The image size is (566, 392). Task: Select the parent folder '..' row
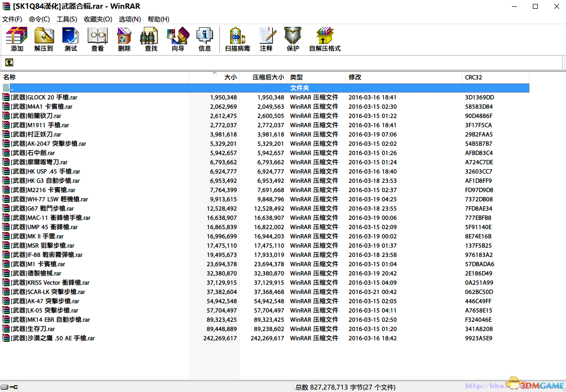(265, 88)
